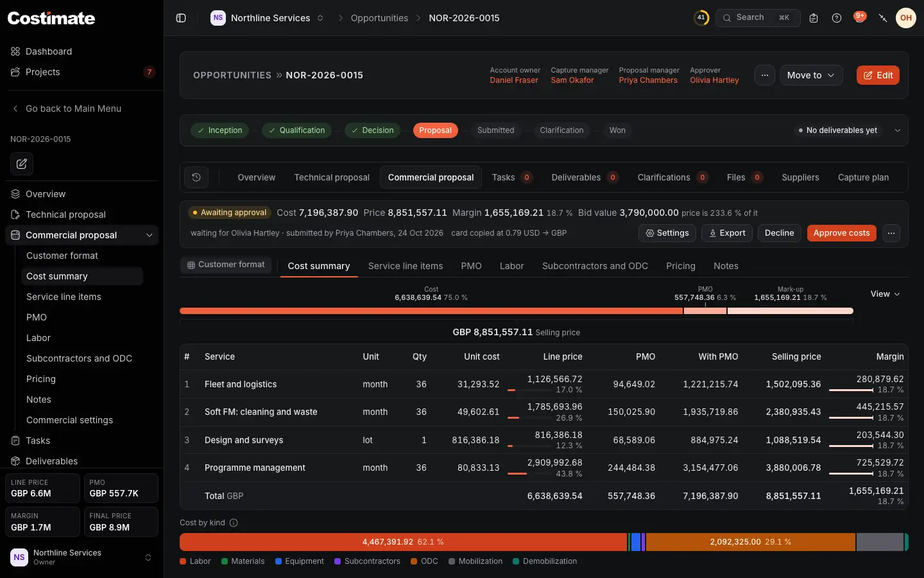Toggle the sidebar panel icon

tap(181, 18)
